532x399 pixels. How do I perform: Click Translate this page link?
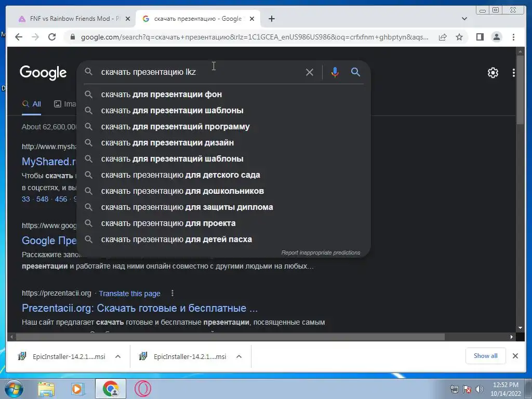click(129, 294)
